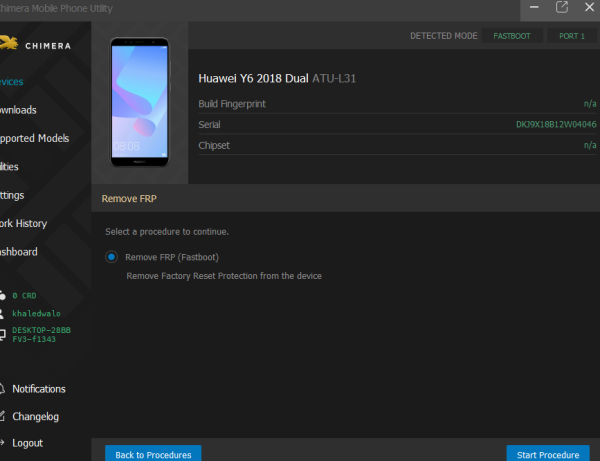Minimize the Chimera window
Screen dimensions: 600x461
[534, 7]
